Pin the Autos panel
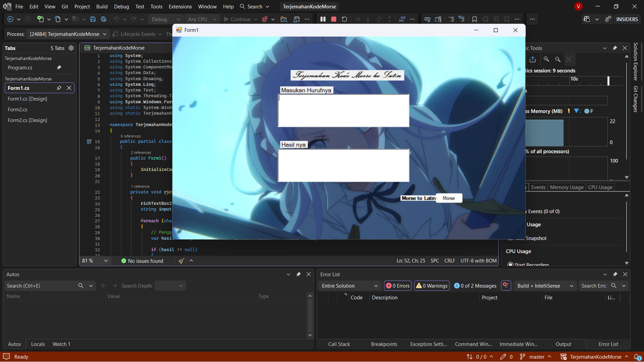This screenshot has height=362, width=644. [x=299, y=274]
